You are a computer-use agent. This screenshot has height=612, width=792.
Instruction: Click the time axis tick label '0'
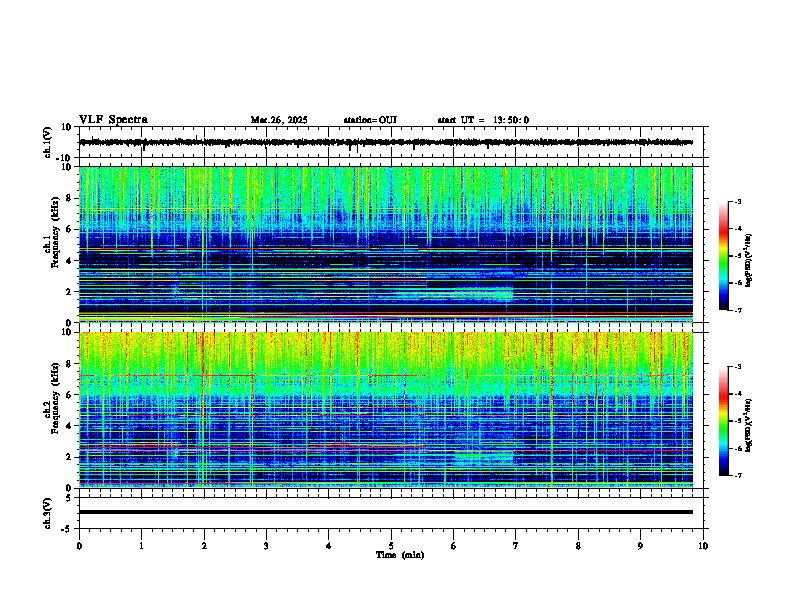[x=79, y=546]
